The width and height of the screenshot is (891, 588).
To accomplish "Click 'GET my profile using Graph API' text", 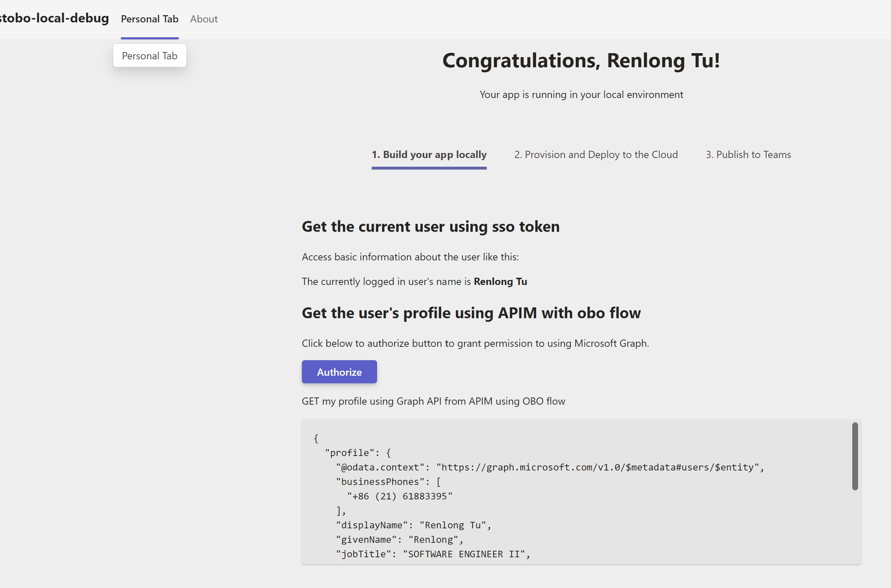I will (433, 401).
